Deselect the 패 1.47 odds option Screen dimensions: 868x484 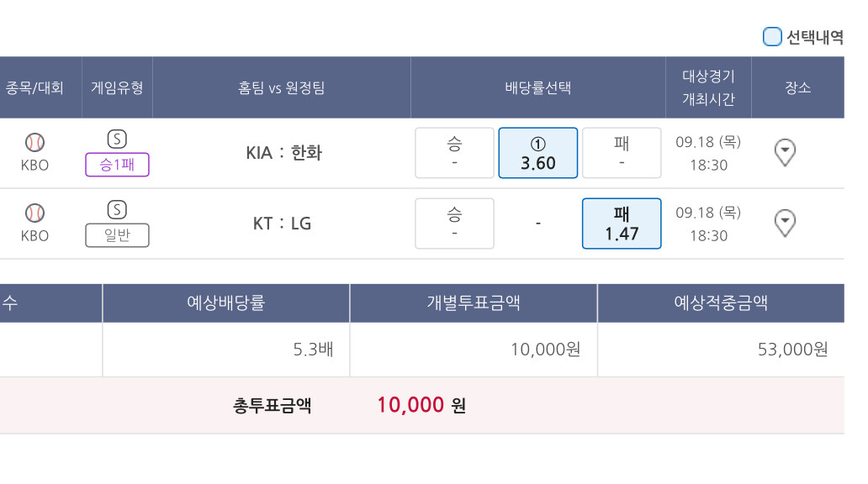(622, 224)
